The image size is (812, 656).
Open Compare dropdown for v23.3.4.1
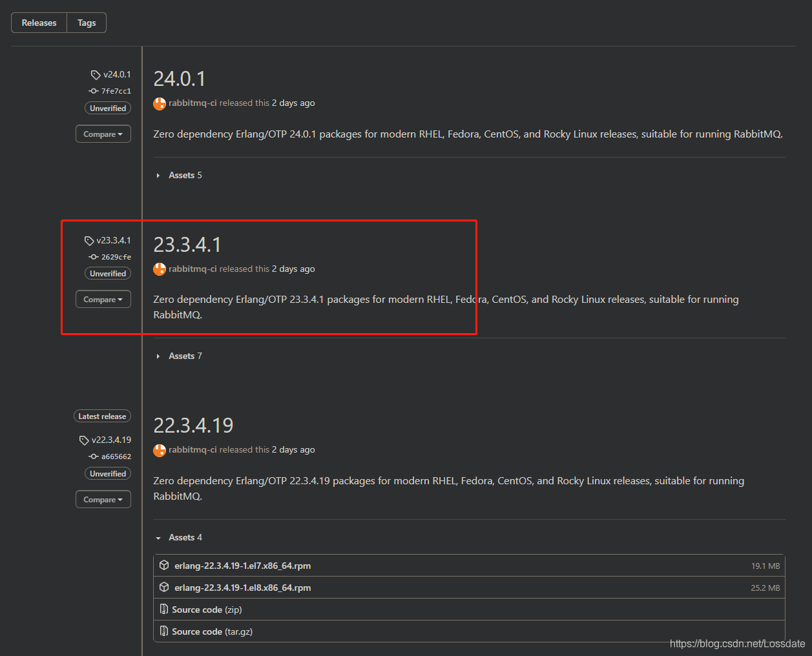pos(103,300)
